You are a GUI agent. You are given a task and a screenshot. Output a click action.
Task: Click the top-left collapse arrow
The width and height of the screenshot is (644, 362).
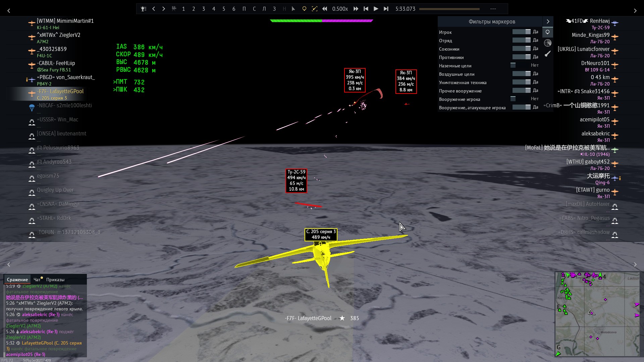tap(9, 11)
